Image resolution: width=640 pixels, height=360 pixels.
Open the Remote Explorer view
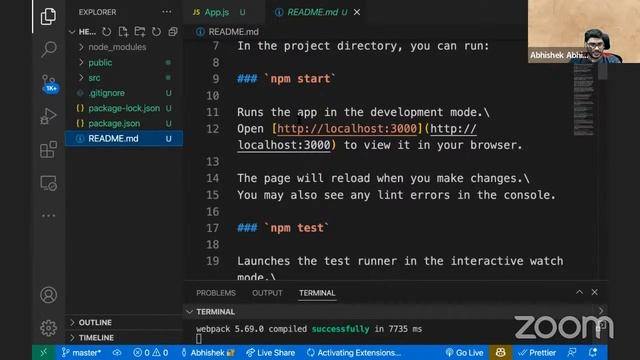click(x=48, y=183)
